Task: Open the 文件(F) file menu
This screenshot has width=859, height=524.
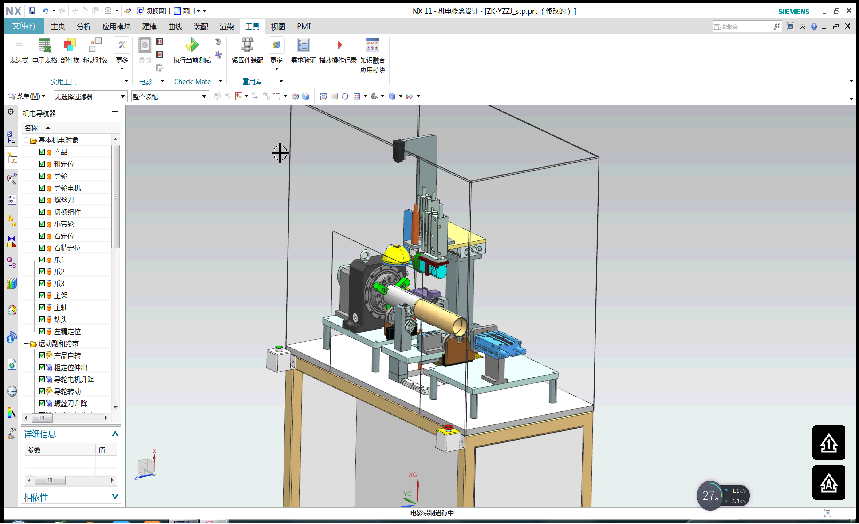Action: tap(23, 26)
